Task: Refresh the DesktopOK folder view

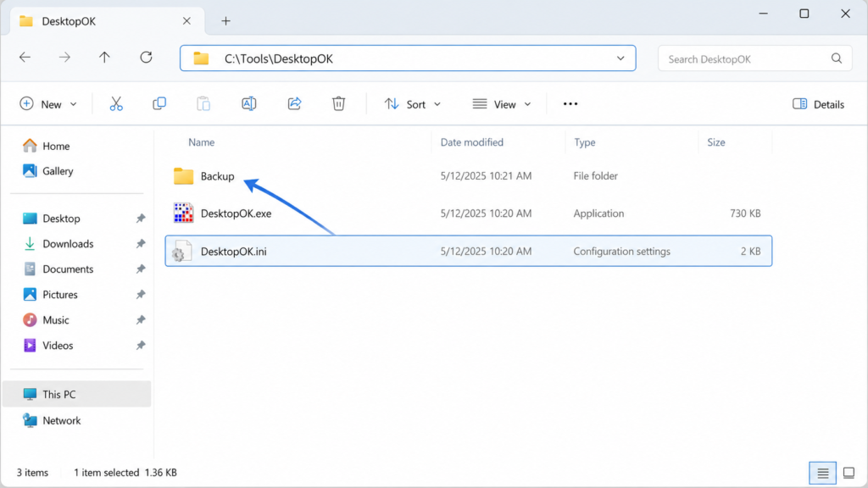Action: coord(146,58)
